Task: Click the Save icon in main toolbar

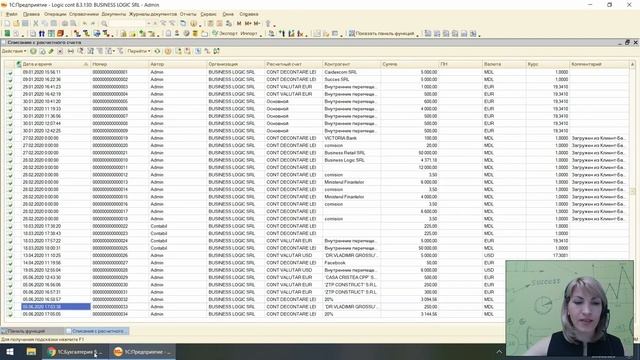Action: [x=25, y=24]
